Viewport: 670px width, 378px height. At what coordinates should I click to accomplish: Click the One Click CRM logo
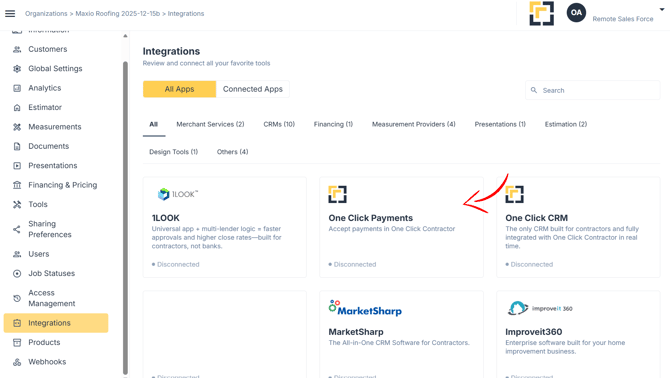514,194
